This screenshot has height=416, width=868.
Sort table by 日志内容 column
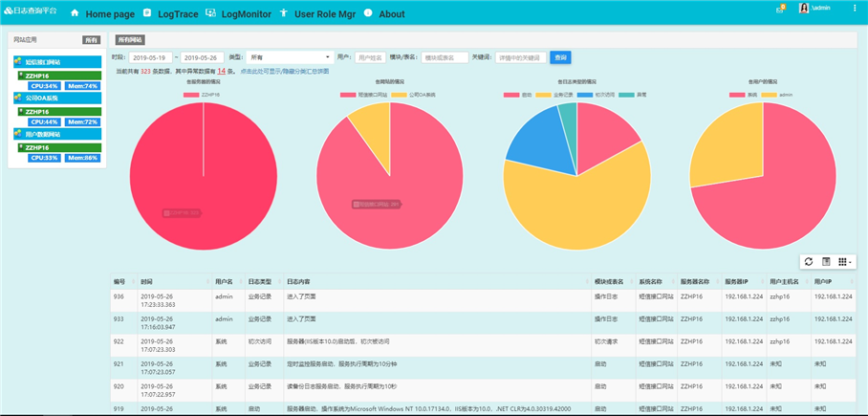click(437, 281)
